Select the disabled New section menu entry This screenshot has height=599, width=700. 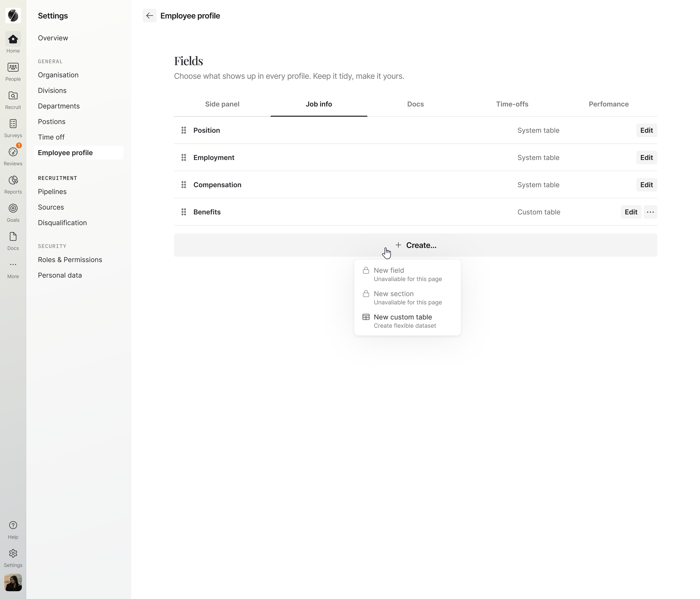(x=407, y=298)
